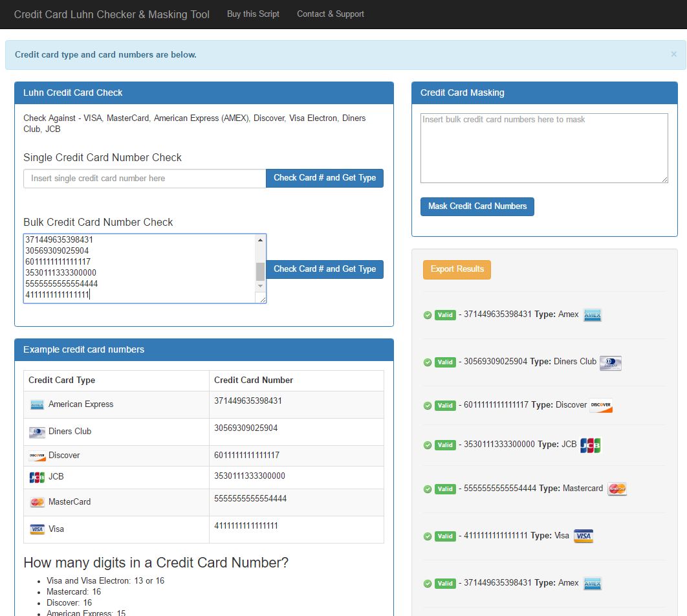
Task: Click the Diners Club icon in results list
Action: 610,363
